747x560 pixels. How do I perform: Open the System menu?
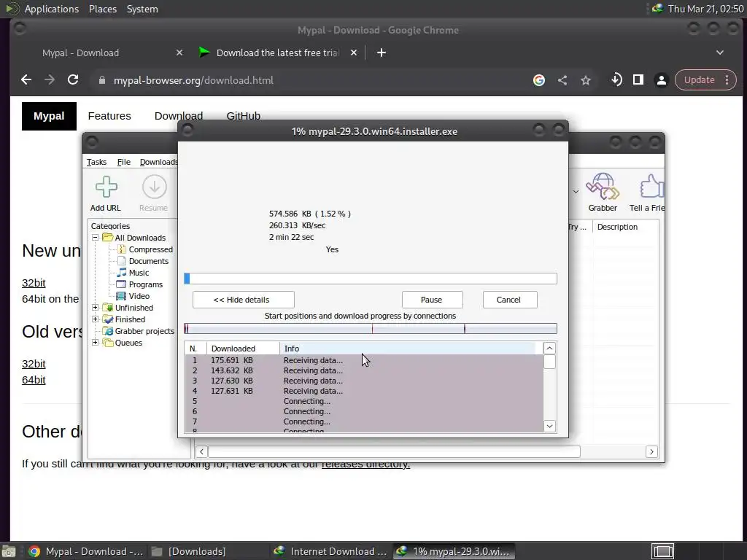142,9
